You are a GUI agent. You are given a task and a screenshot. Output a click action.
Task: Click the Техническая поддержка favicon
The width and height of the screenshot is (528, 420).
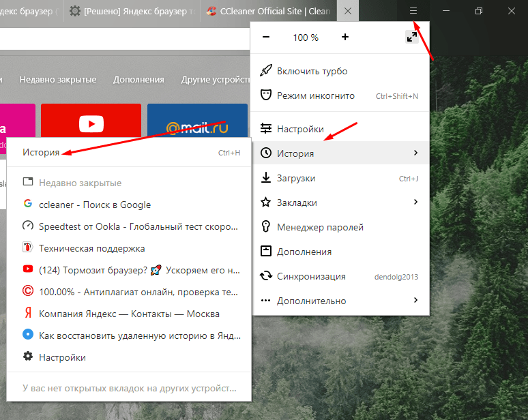click(x=27, y=247)
